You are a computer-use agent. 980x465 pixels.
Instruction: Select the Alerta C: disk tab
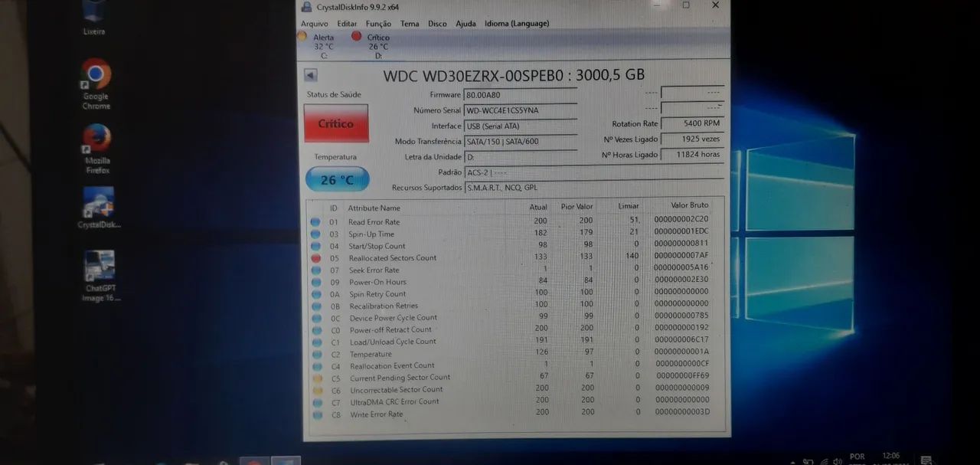318,45
